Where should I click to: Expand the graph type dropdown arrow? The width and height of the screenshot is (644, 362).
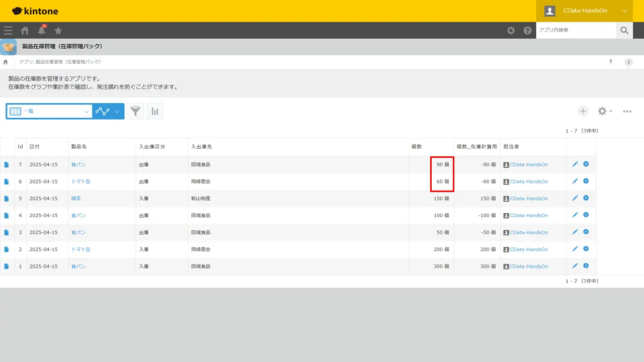(x=117, y=112)
